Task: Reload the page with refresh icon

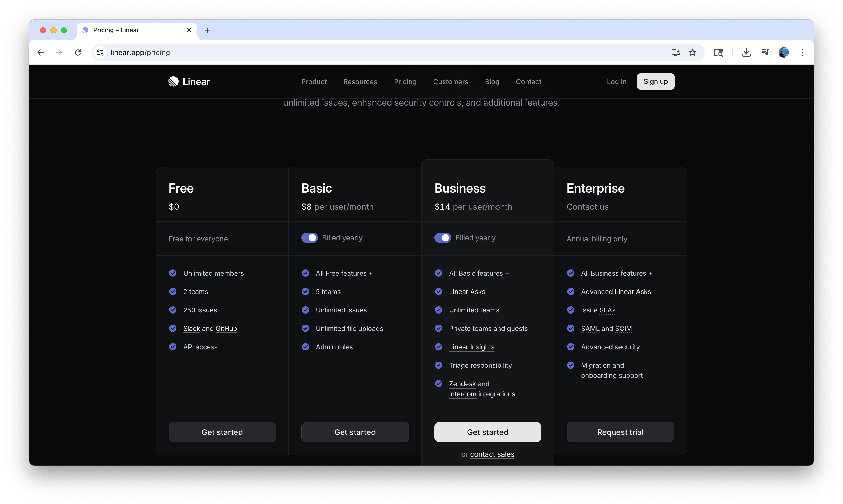Action: point(78,52)
